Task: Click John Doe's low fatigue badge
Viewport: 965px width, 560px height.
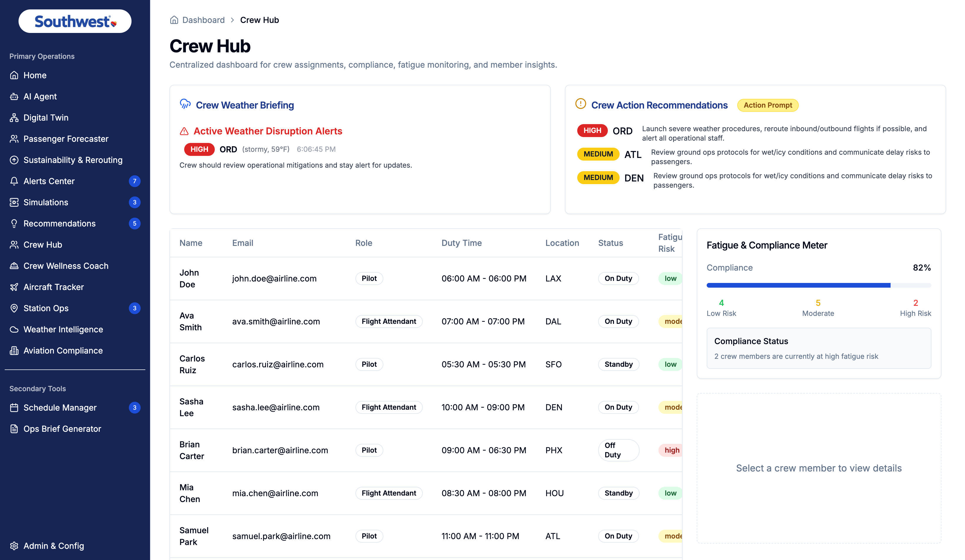Action: (670, 278)
